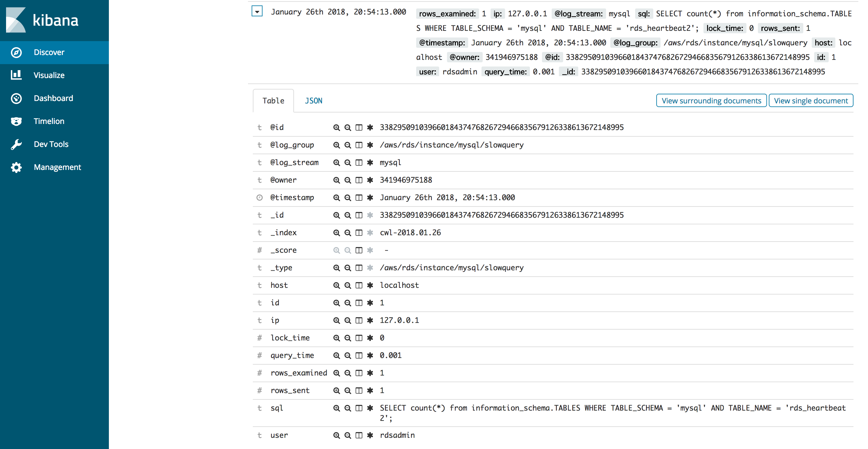Switch to the Table tab

tap(273, 101)
